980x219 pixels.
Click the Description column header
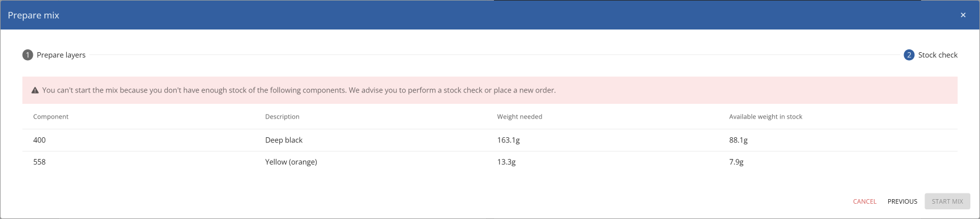282,117
